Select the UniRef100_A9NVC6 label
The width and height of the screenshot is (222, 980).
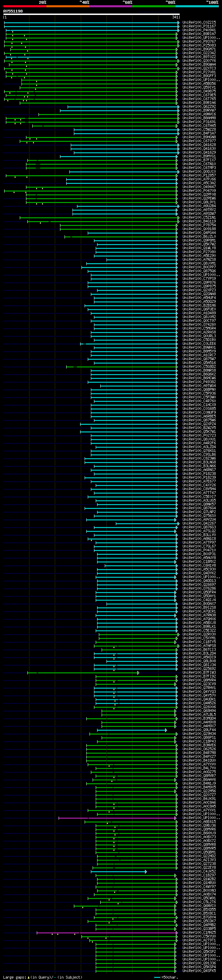[x=199, y=114]
